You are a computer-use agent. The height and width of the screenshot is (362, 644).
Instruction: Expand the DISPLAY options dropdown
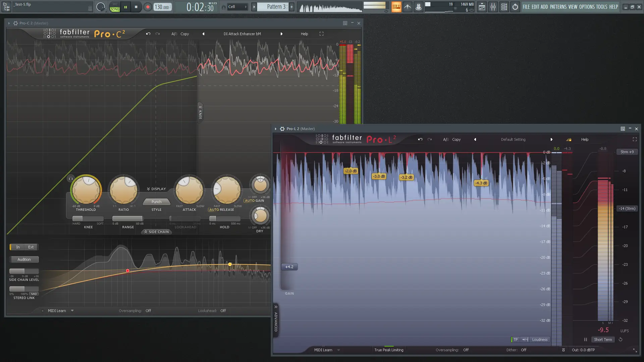tap(156, 189)
